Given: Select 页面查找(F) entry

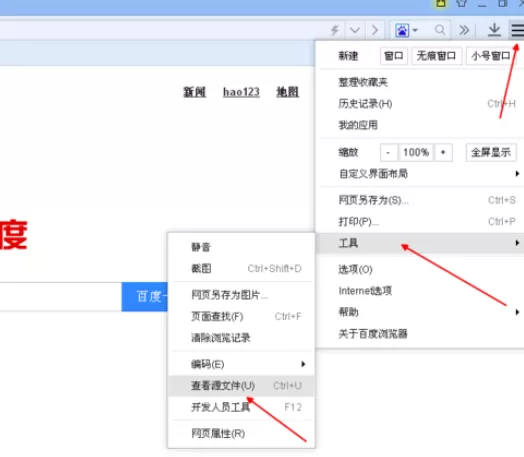Looking at the screenshot, I should coord(241,316).
